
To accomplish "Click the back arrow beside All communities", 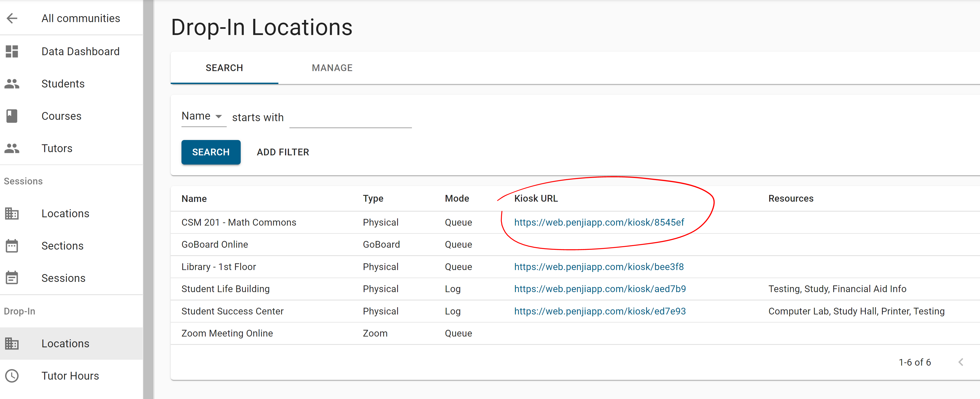I will 12,18.
